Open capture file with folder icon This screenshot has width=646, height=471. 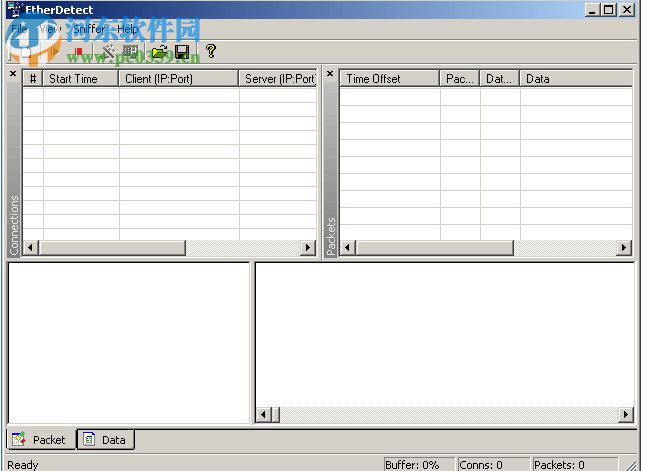[159, 52]
